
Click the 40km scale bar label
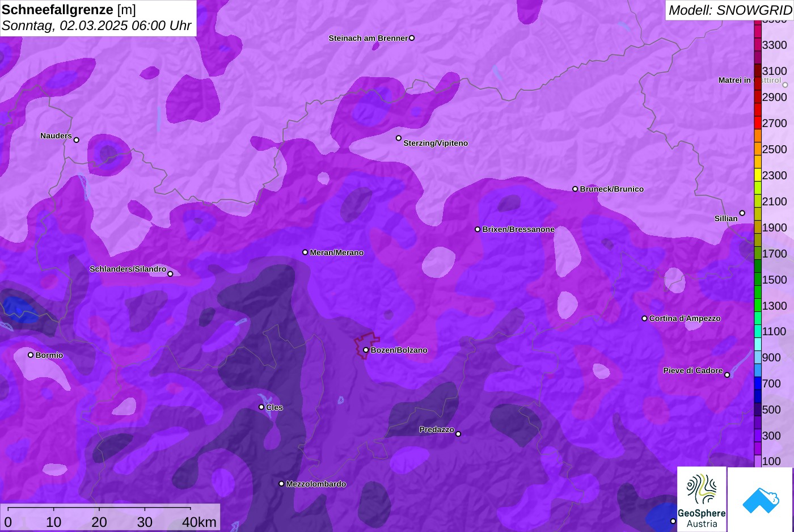pos(199,522)
